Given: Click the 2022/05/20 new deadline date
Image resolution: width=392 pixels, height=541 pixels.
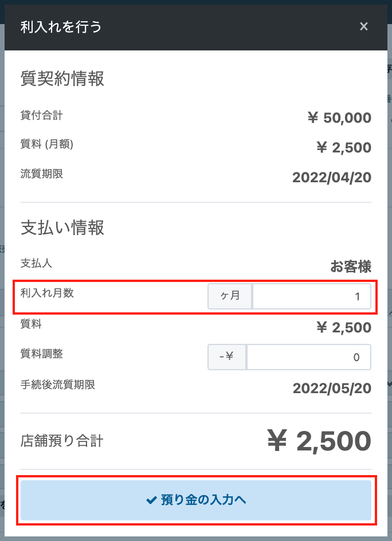Looking at the screenshot, I should pos(332,389).
